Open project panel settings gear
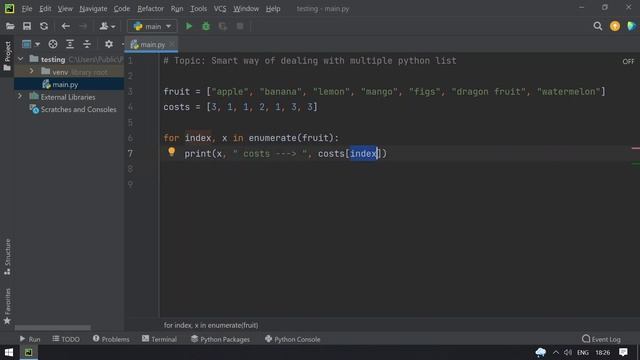 coord(109,44)
